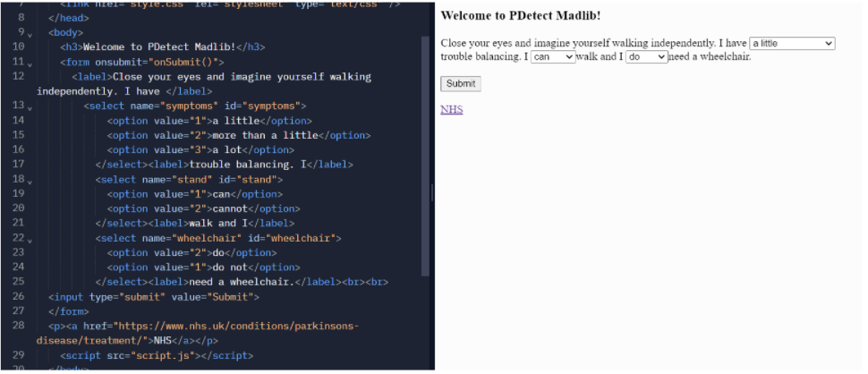The width and height of the screenshot is (868, 374).
Task: Open the 'do' wheelchair dropdown
Action: coord(647,56)
